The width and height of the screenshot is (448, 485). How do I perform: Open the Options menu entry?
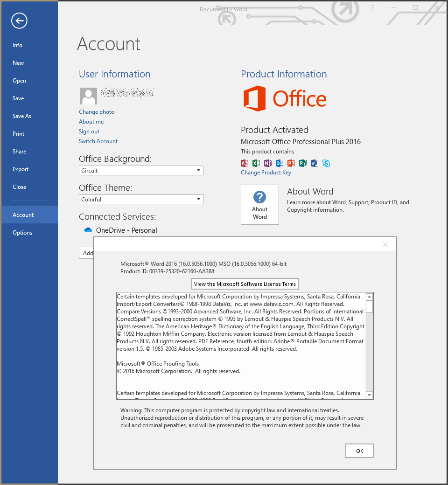22,232
